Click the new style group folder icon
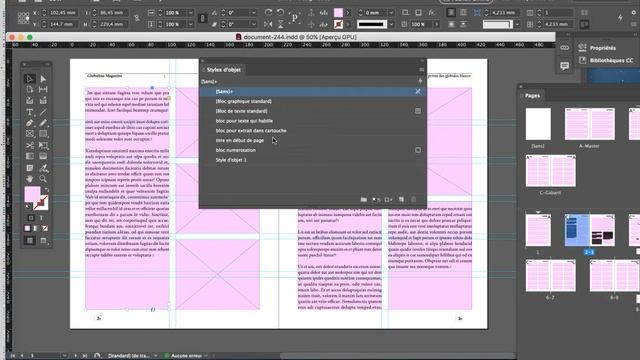The image size is (640, 360). [364, 200]
